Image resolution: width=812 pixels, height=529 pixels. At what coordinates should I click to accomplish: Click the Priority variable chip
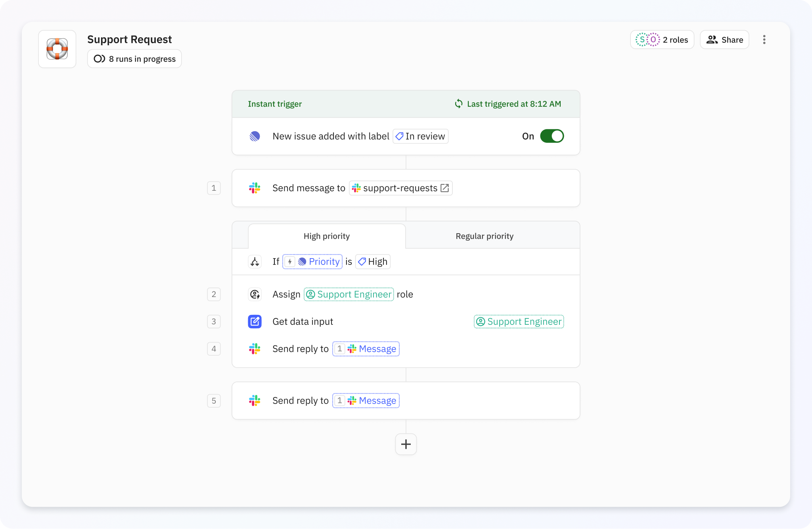312,262
